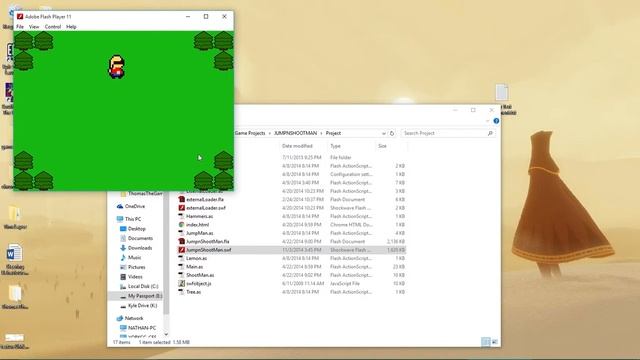Click Project in the address breadcrumb

[333, 133]
